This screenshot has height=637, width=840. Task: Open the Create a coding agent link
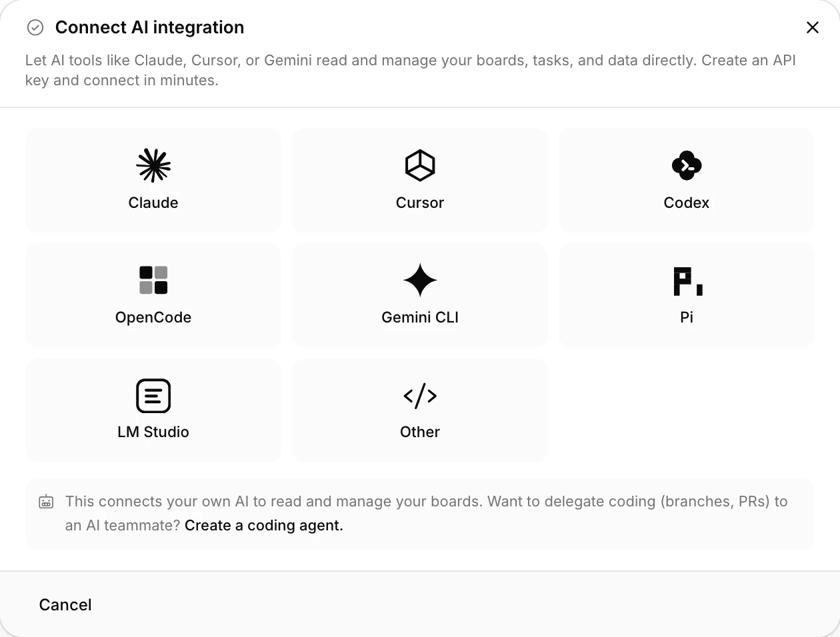coord(264,525)
